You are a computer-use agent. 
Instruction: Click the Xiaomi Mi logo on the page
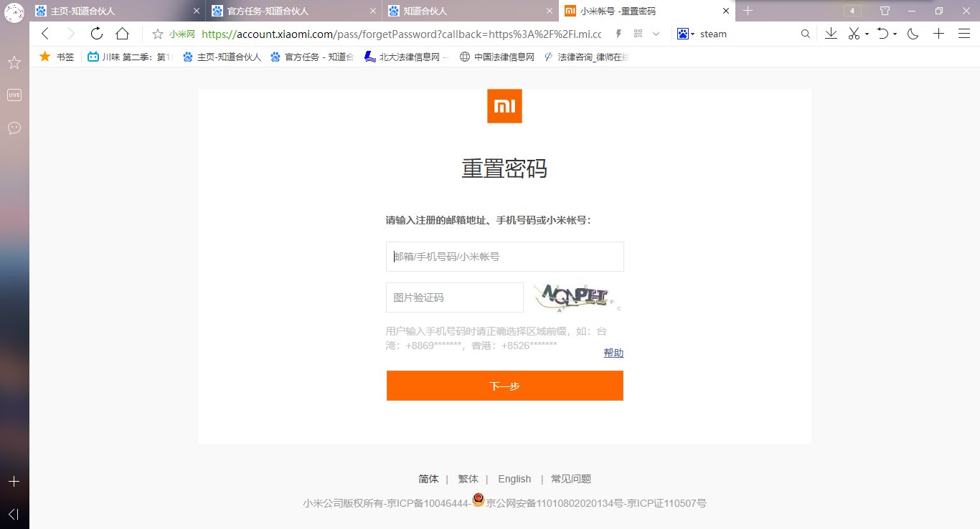click(x=504, y=105)
